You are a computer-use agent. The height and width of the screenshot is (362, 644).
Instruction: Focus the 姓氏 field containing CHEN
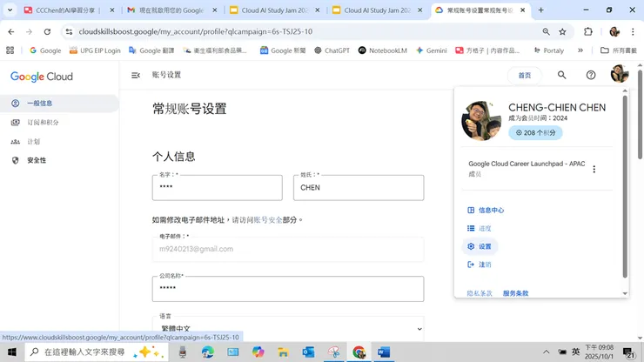click(x=359, y=188)
